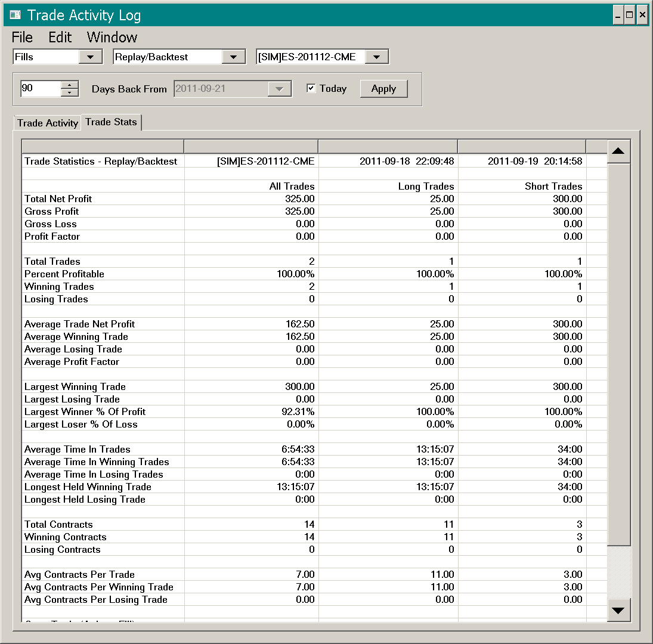Expand the Replay/Backtest dropdown
Viewport: 653px width, 644px height.
233,57
